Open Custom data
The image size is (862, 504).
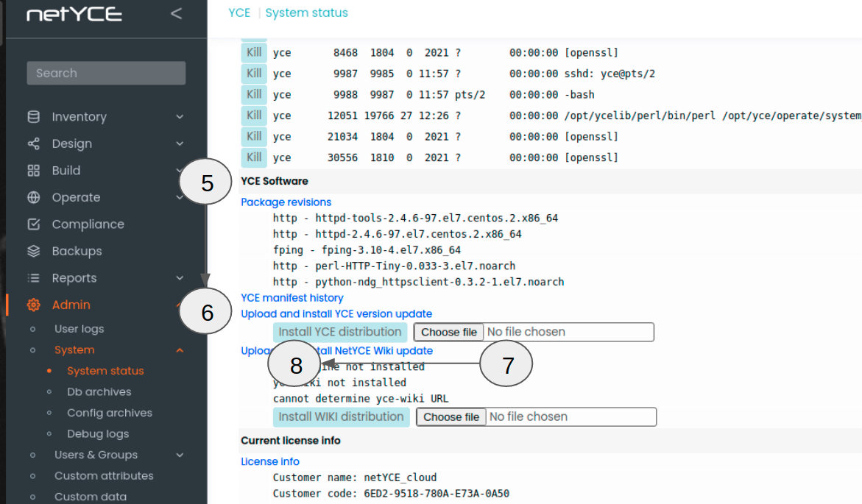(x=90, y=497)
